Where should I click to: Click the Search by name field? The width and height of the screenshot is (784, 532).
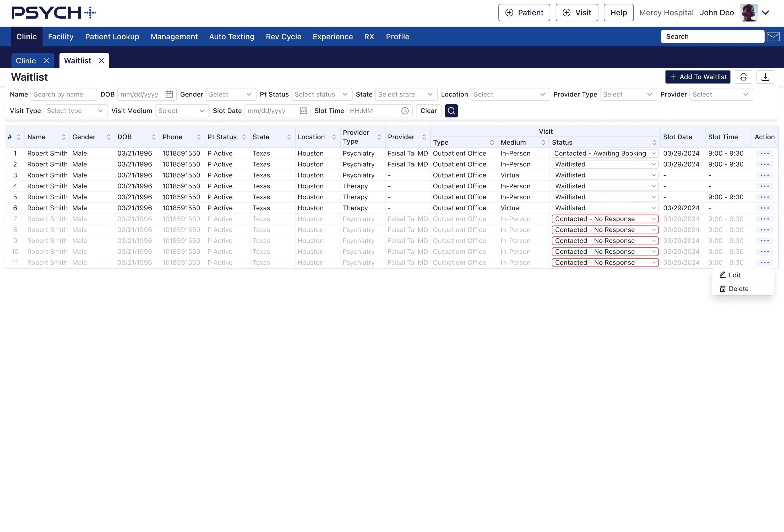point(63,94)
